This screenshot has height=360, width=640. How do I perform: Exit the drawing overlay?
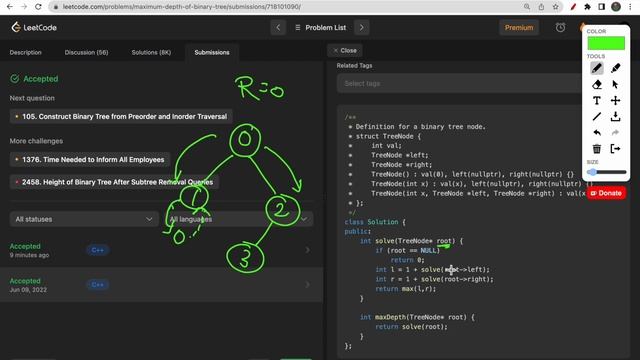(616, 149)
